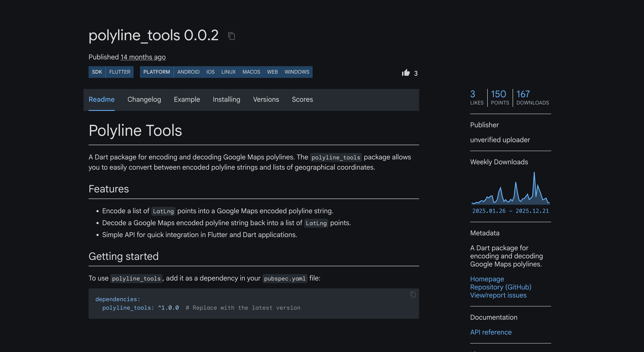Open the Homepage link
The height and width of the screenshot is (352, 644).
tap(487, 279)
